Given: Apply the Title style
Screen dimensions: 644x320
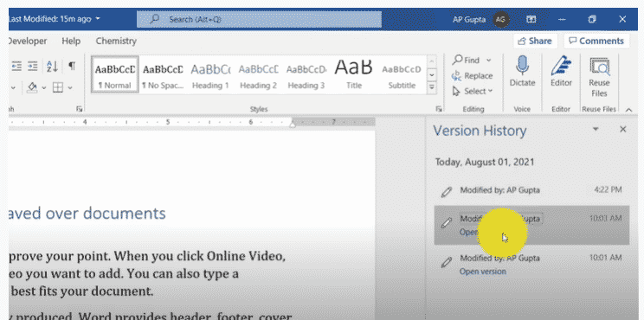Looking at the screenshot, I should (354, 74).
